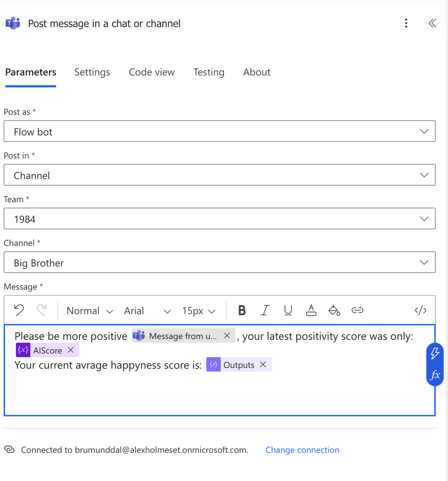The width and height of the screenshot is (448, 481).
Task: Open the fx expression editor
Action: coord(435,375)
